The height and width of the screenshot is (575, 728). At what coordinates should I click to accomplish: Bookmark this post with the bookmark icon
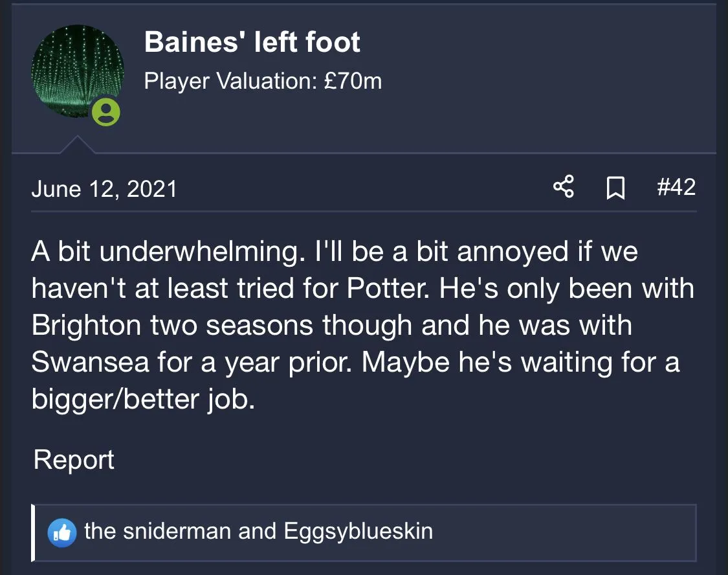(x=615, y=188)
